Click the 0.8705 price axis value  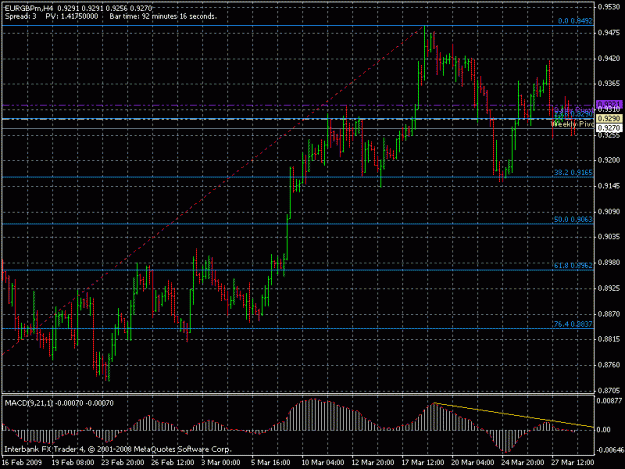[x=609, y=390]
